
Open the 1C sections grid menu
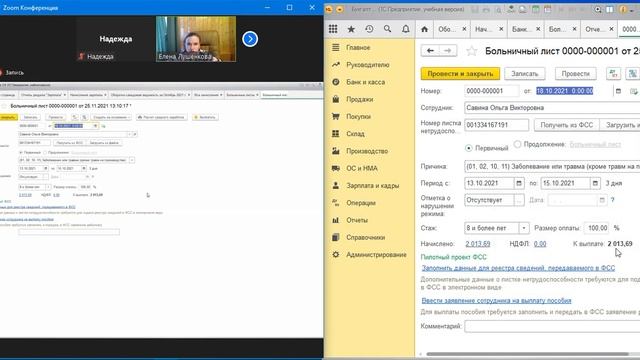click(333, 29)
